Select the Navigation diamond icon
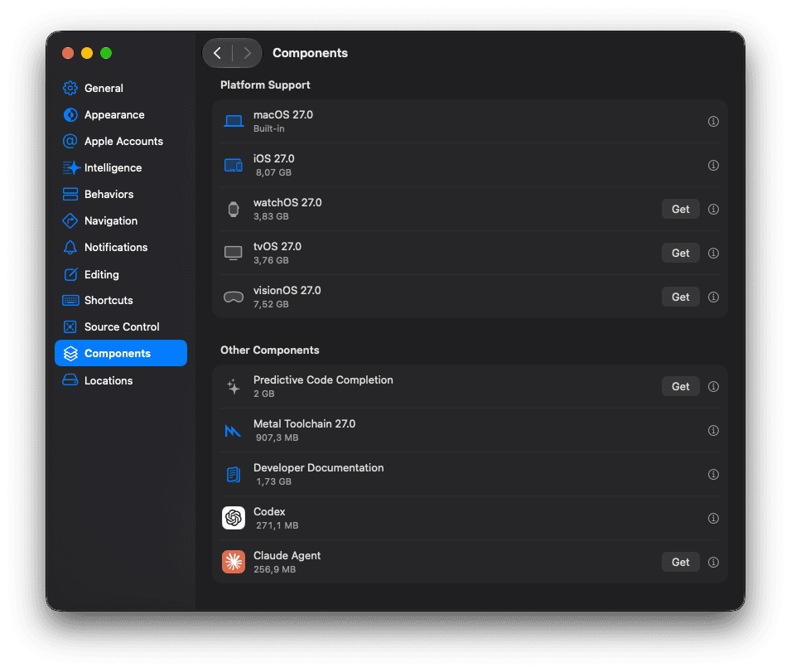 click(70, 220)
